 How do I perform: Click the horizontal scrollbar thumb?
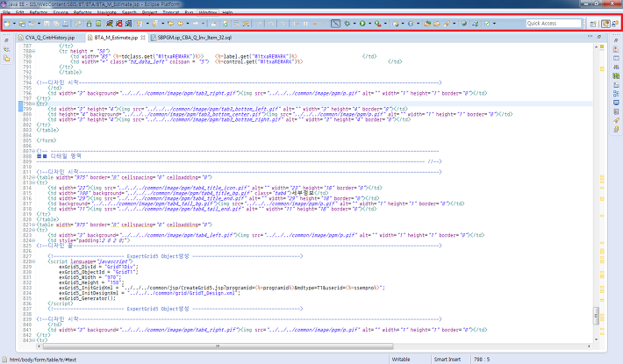(x=218, y=346)
